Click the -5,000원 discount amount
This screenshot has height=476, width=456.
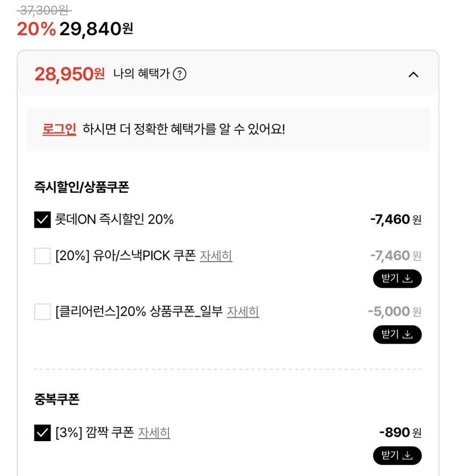(x=394, y=311)
